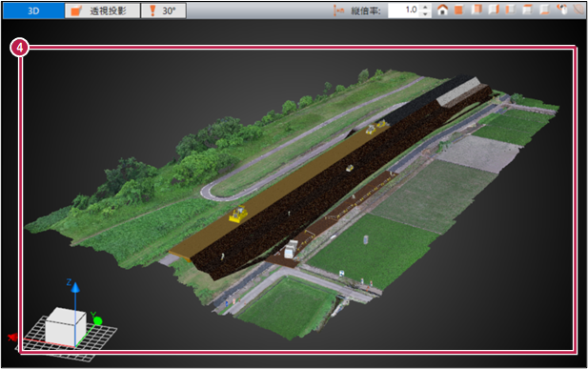Select the 30° angle button
Screen dimensions: 588x369
point(163,10)
